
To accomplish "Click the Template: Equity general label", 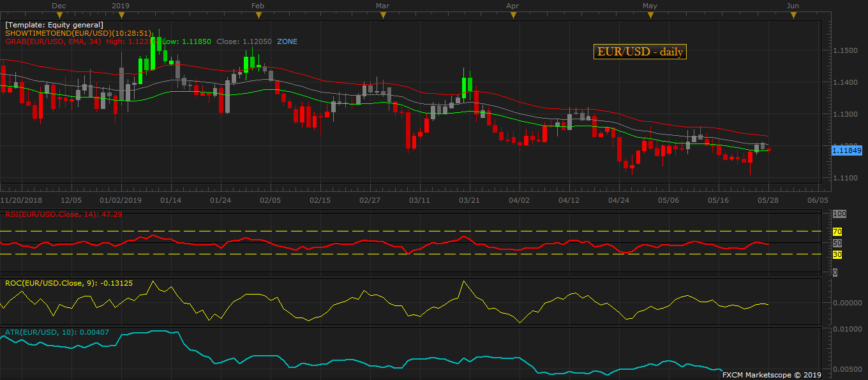I will coord(54,25).
